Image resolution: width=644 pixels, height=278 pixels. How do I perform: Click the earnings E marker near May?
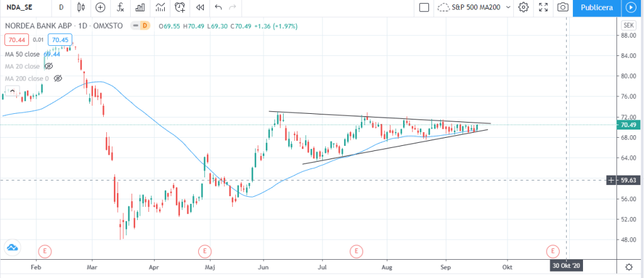[x=204, y=251]
